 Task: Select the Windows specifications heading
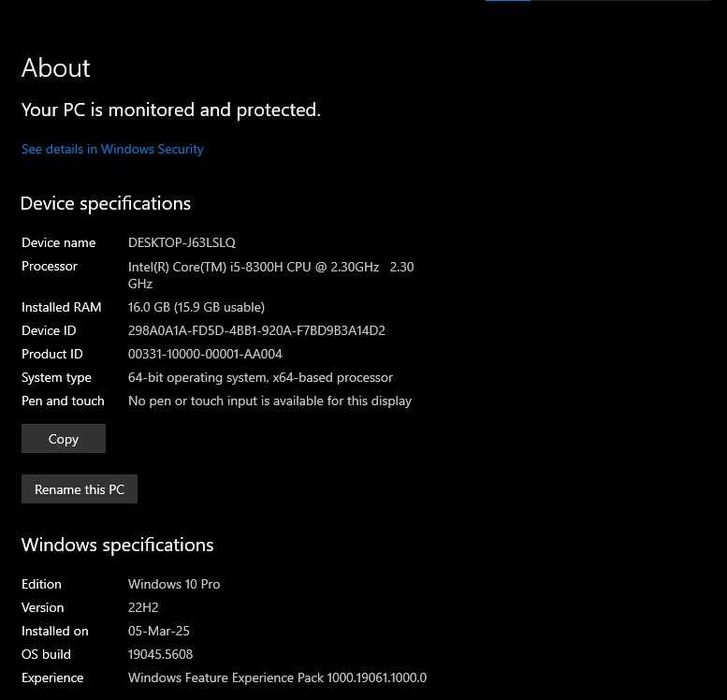tap(117, 545)
